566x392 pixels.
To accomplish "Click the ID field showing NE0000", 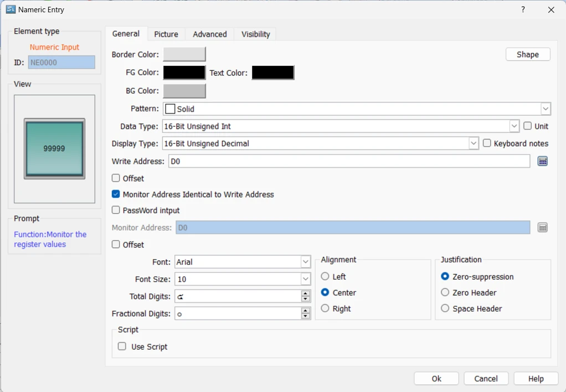I will (x=61, y=62).
